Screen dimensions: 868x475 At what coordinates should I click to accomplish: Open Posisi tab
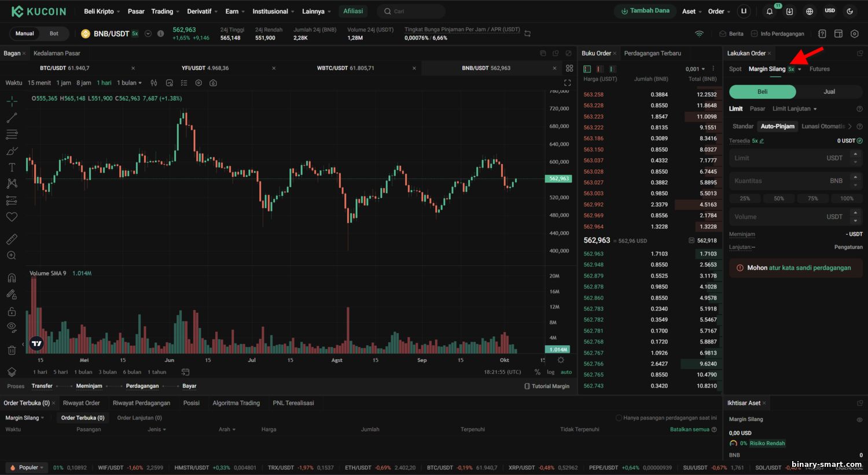tap(192, 403)
